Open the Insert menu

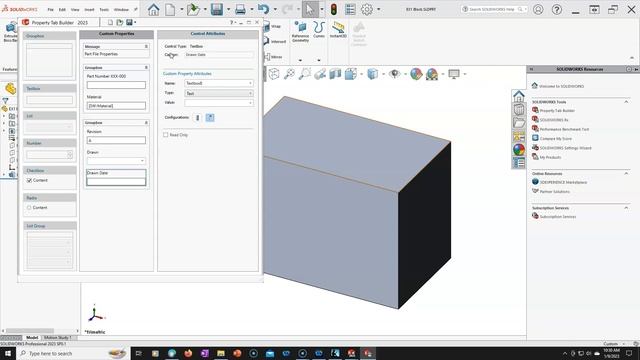coord(89,9)
